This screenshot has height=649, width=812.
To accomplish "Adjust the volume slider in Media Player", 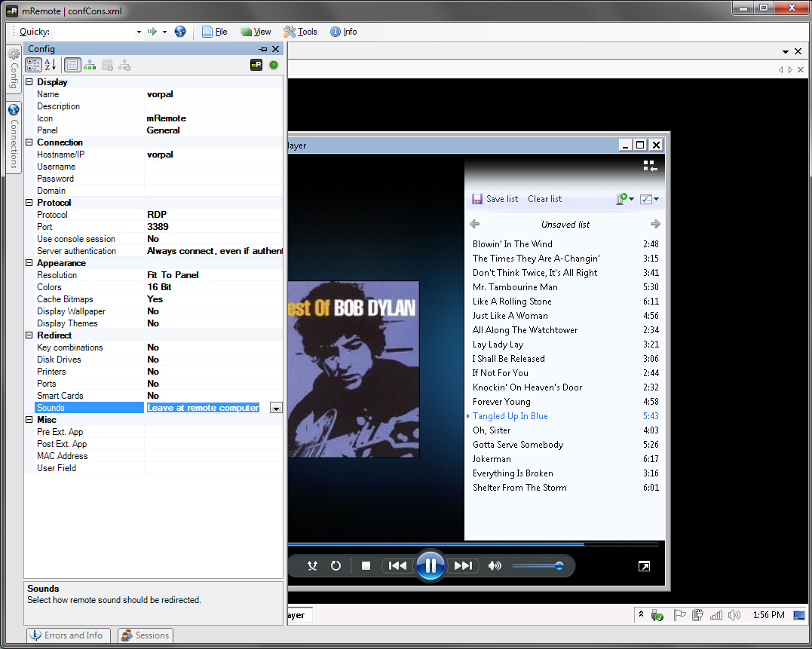I will (x=559, y=565).
